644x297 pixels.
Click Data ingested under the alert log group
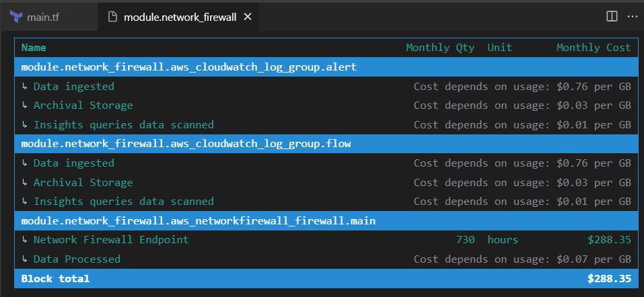pyautogui.click(x=73, y=87)
